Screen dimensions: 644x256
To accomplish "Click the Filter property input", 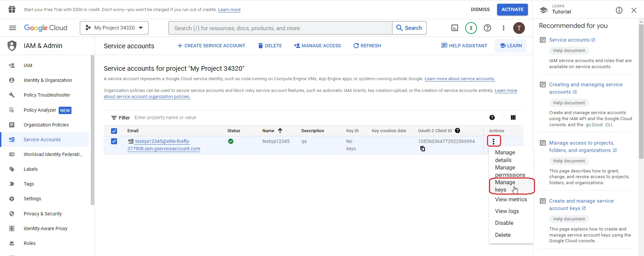I will [309, 117].
